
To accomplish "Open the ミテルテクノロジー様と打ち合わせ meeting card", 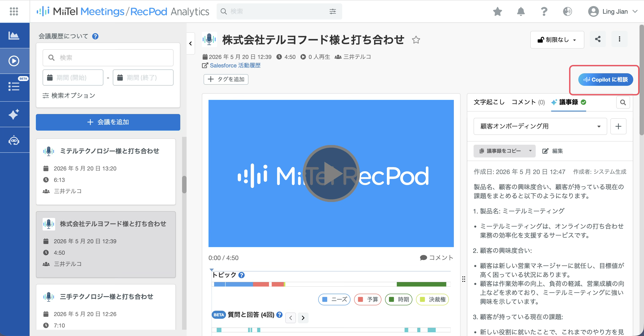I will point(106,172).
